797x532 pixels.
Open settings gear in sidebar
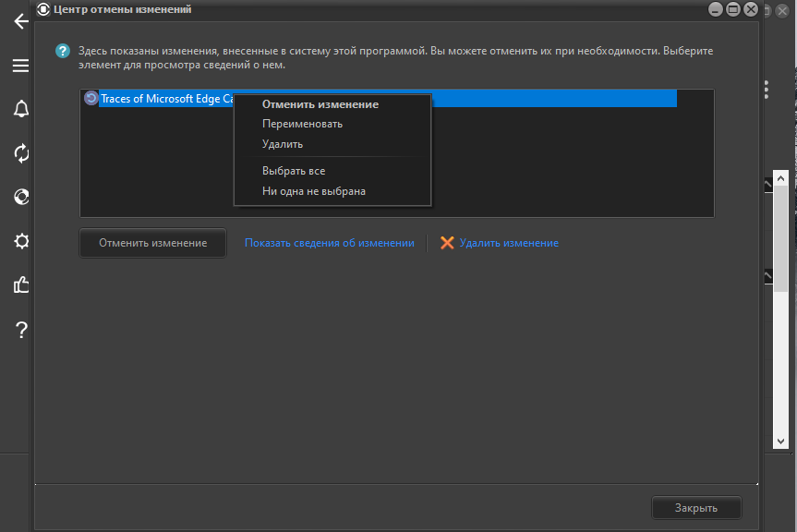click(x=20, y=241)
